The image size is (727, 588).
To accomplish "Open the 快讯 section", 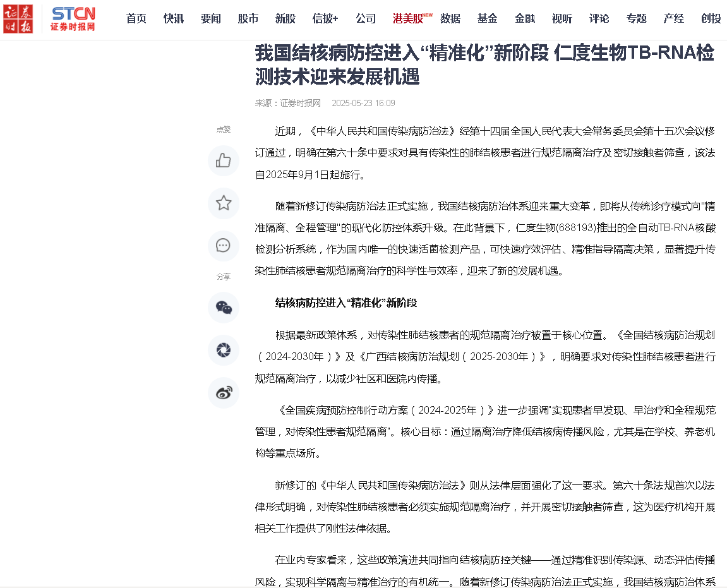I will pyautogui.click(x=174, y=18).
